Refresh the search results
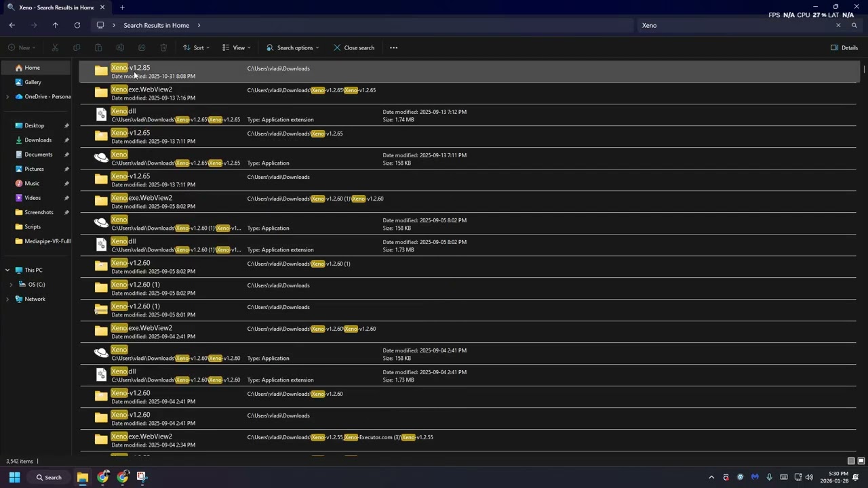Image resolution: width=868 pixels, height=488 pixels. (x=77, y=25)
